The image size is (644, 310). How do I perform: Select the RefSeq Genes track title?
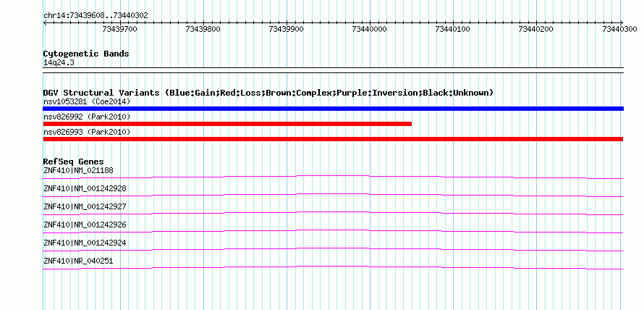74,162
